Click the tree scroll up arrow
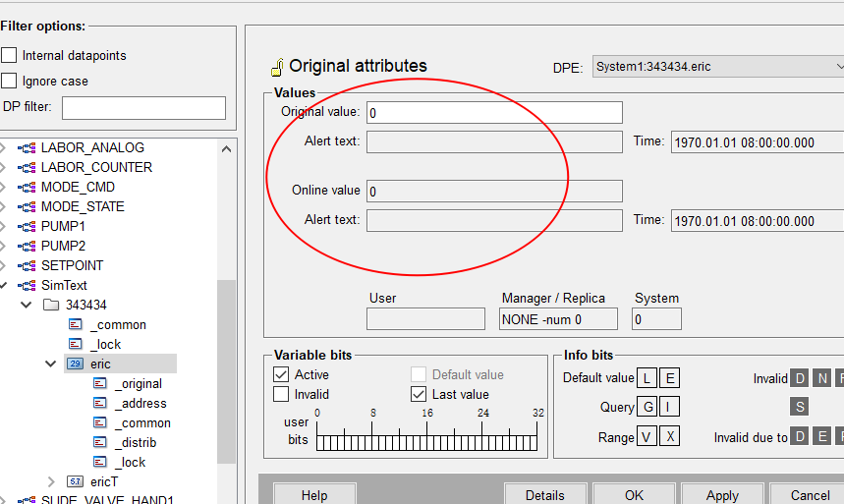The height and width of the screenshot is (504, 844). [227, 148]
